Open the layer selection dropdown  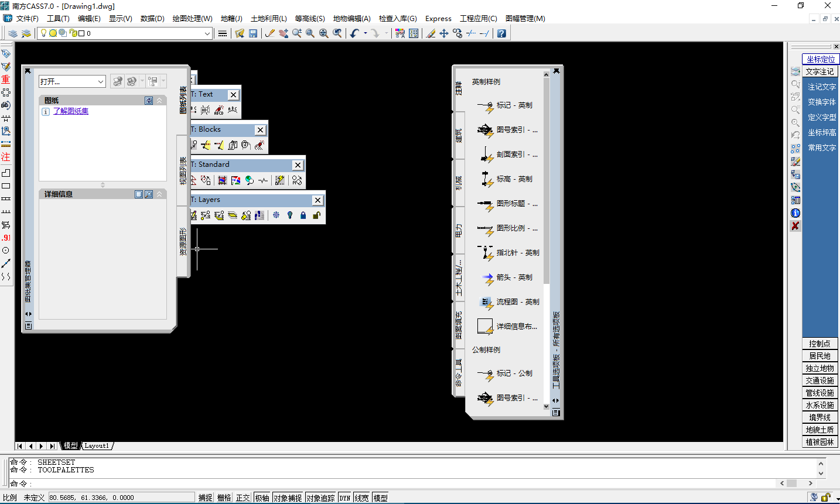[207, 33]
